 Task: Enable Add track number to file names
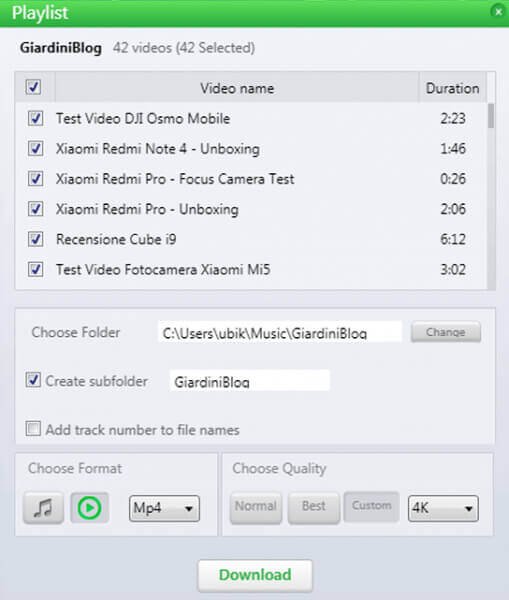pyautogui.click(x=33, y=429)
